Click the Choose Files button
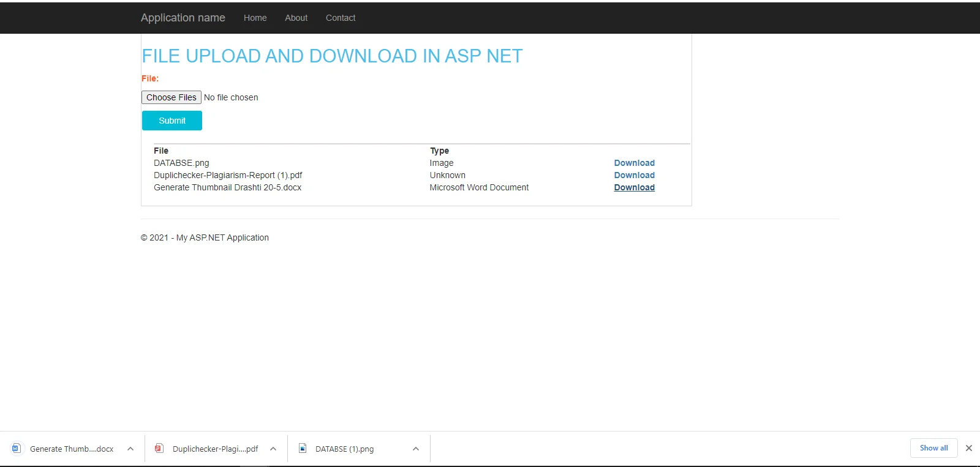The height and width of the screenshot is (467, 980). (171, 97)
